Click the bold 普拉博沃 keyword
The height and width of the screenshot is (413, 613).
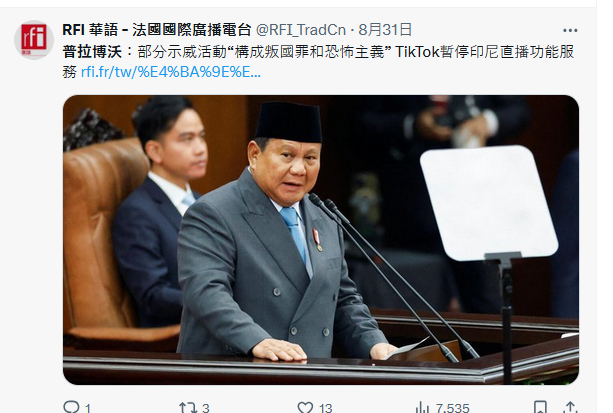(92, 52)
